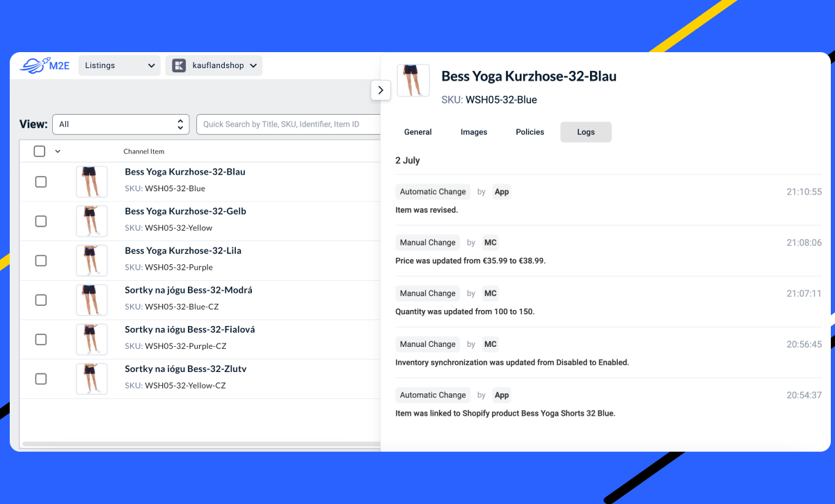
Task: Open the Policies tab
Action: [530, 132]
